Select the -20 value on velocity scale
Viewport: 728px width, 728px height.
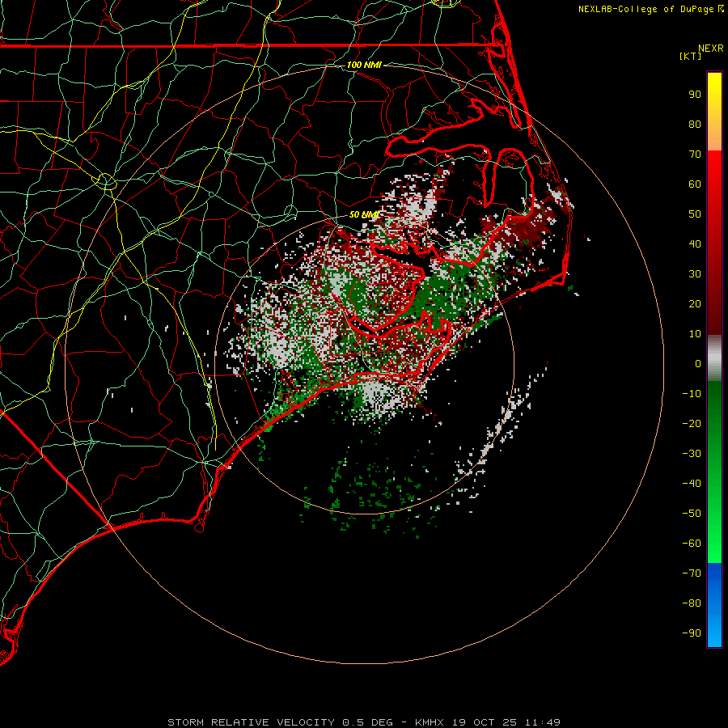pyautogui.click(x=692, y=424)
